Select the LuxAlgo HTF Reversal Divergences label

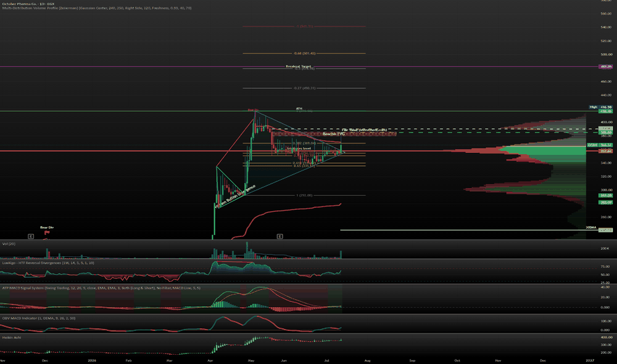point(48,263)
